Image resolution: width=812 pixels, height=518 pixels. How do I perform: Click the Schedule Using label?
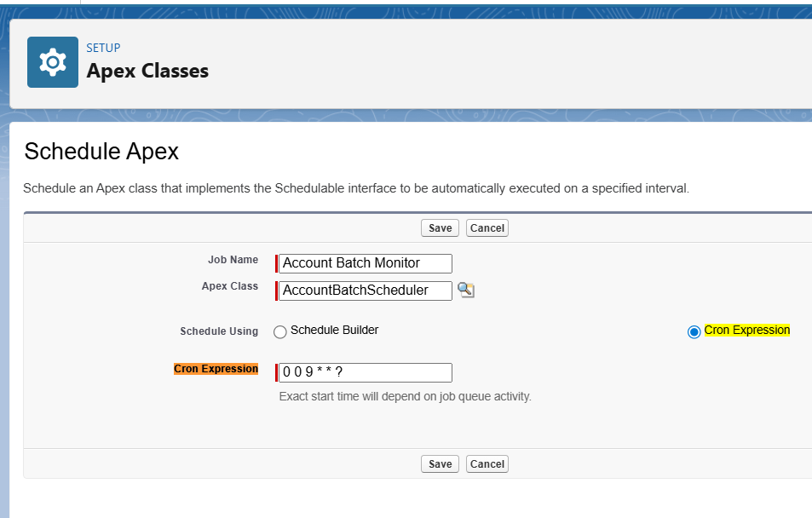(219, 331)
